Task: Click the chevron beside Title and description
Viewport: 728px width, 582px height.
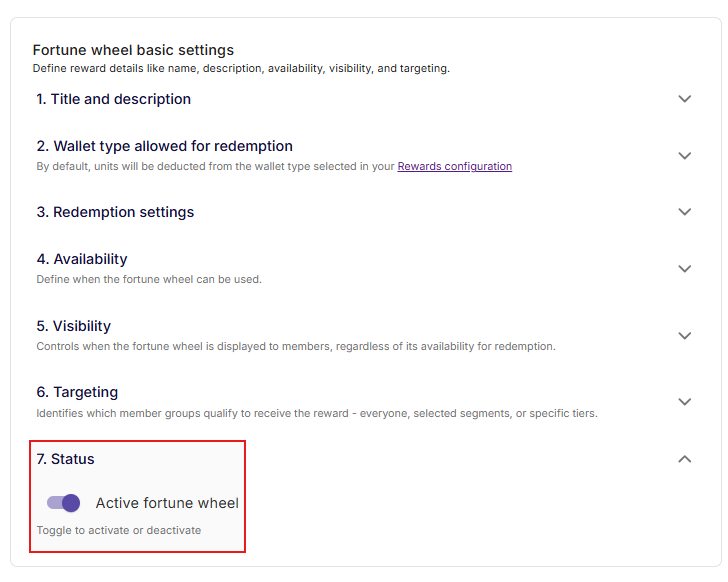Action: pyautogui.click(x=684, y=99)
